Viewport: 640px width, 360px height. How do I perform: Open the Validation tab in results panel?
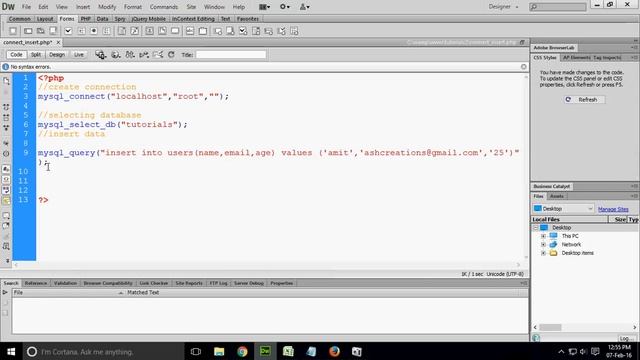point(65,283)
